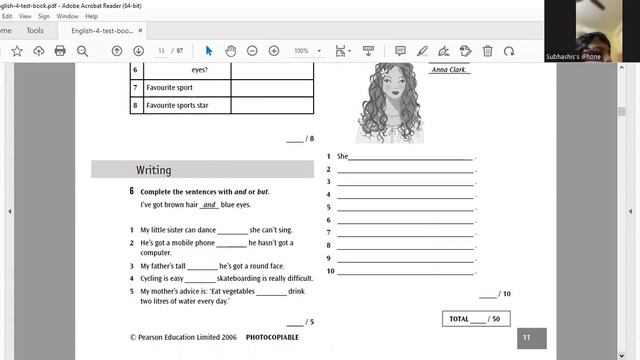
Task: Click the scrollbar up arrow
Action: click(622, 68)
